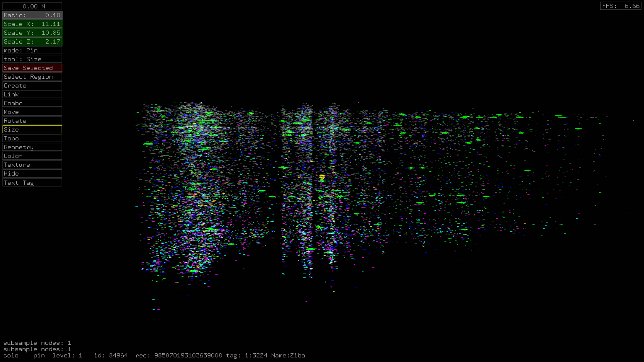Pick the Combo tool entry
This screenshot has width=644, height=362.
[x=32, y=103]
